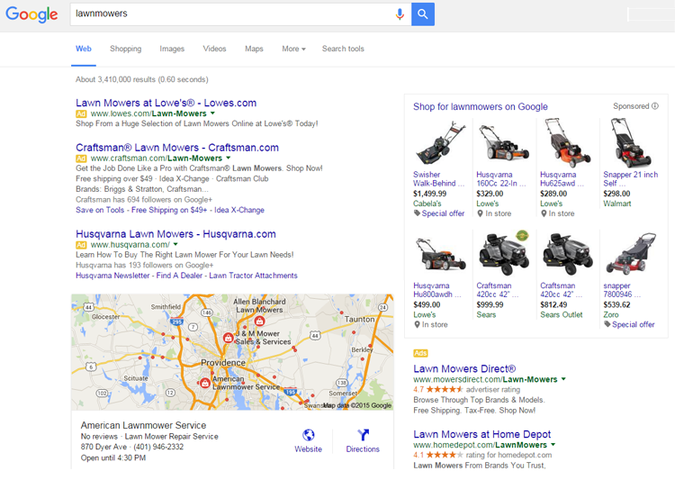Open the More search dropdown
675x480 pixels.
294,49
